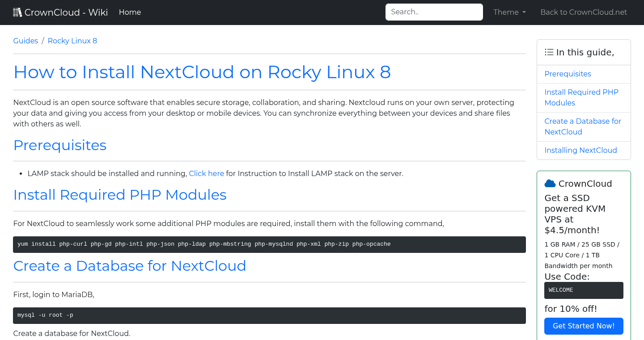Expand the Theme menu chevron
Screen dimensions: 644x340
tap(523, 13)
